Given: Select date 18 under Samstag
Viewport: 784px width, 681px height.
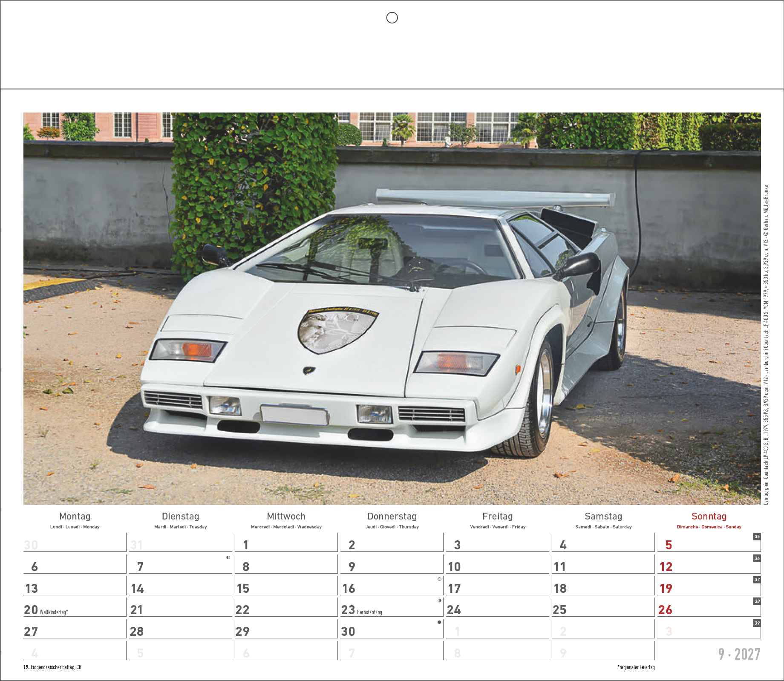Looking at the screenshot, I should [x=560, y=589].
